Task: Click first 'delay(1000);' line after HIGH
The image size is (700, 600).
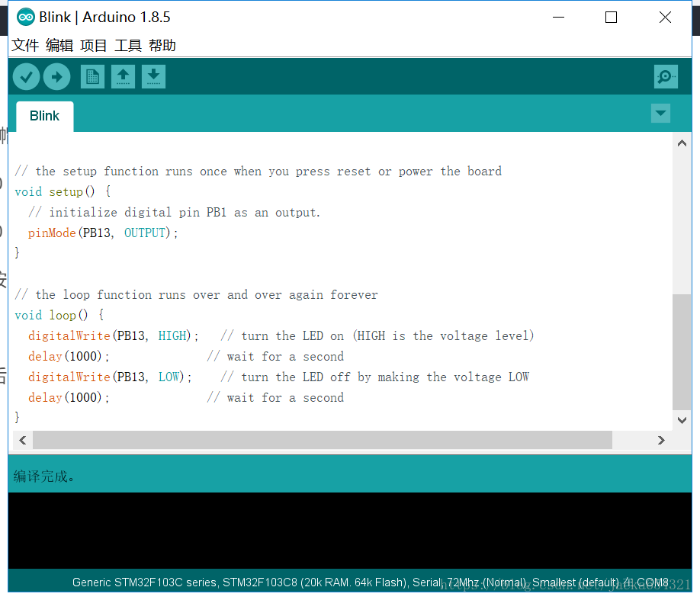Action: click(69, 356)
